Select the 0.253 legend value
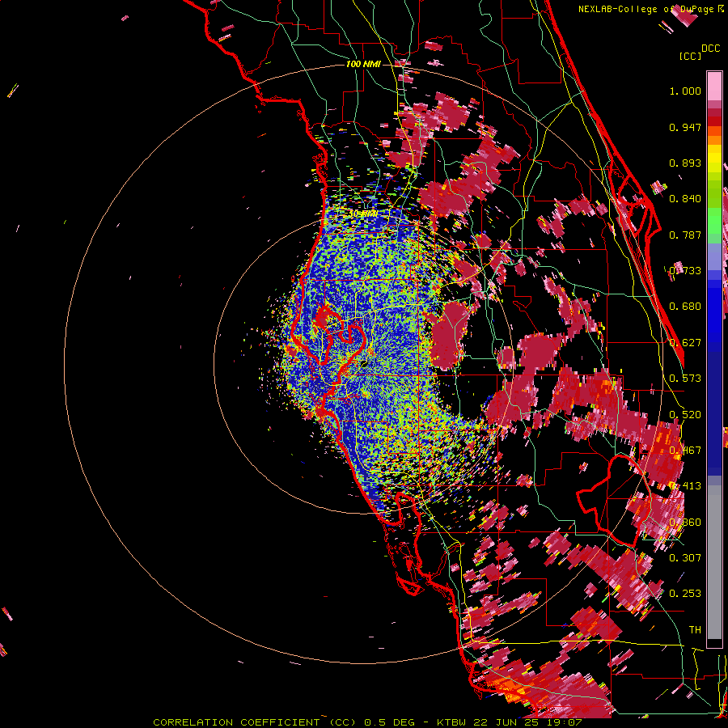The height and width of the screenshot is (728, 728). click(685, 594)
